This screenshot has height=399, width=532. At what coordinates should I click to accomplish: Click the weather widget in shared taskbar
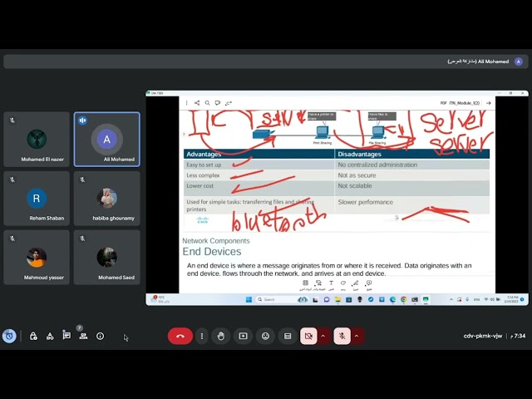[160, 299]
